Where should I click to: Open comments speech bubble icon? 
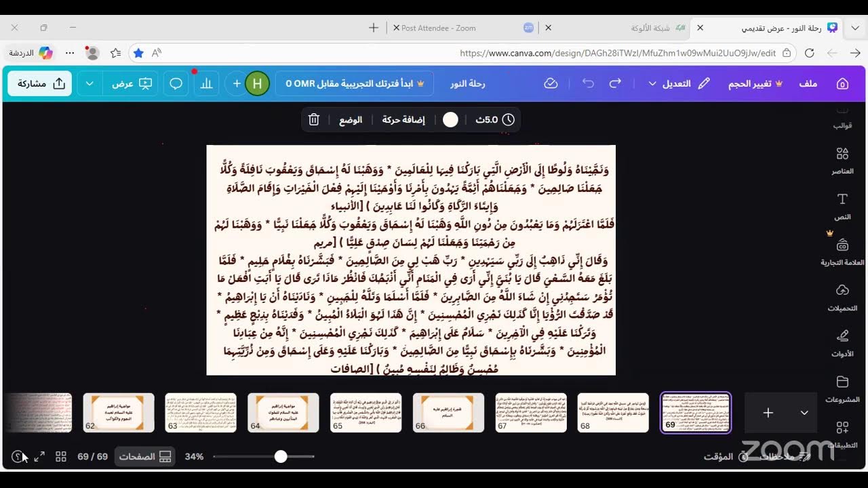click(176, 83)
